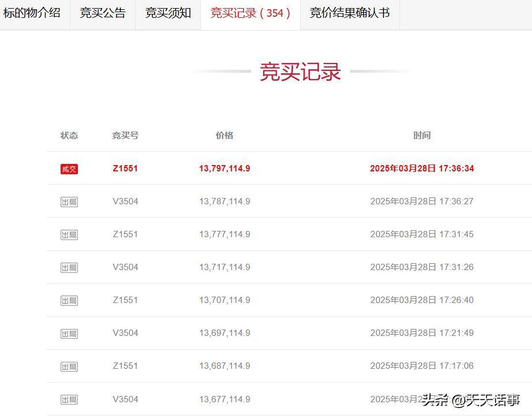This screenshot has width=532, height=419.
Task: Click the timestamp 2025年03月28日 17:36:27
Action: (x=422, y=201)
